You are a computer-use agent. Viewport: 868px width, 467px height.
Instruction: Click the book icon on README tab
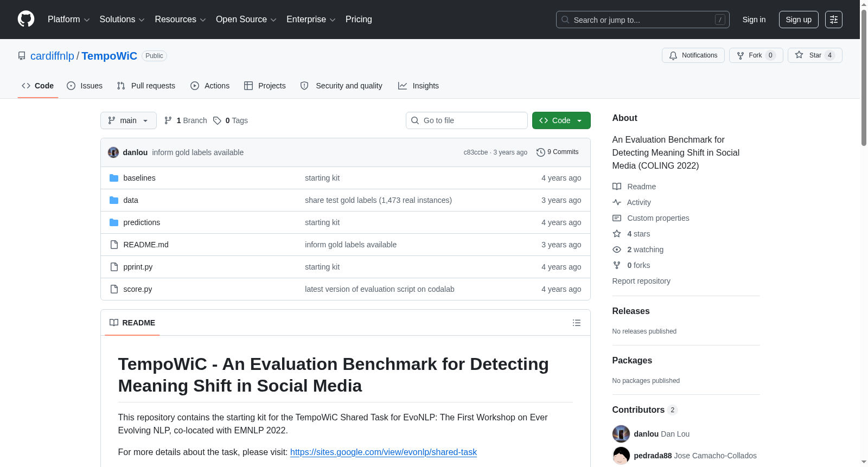(114, 323)
